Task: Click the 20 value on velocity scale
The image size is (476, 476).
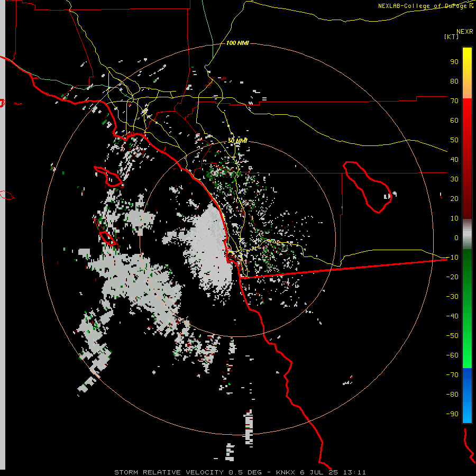Action: pyautogui.click(x=454, y=199)
